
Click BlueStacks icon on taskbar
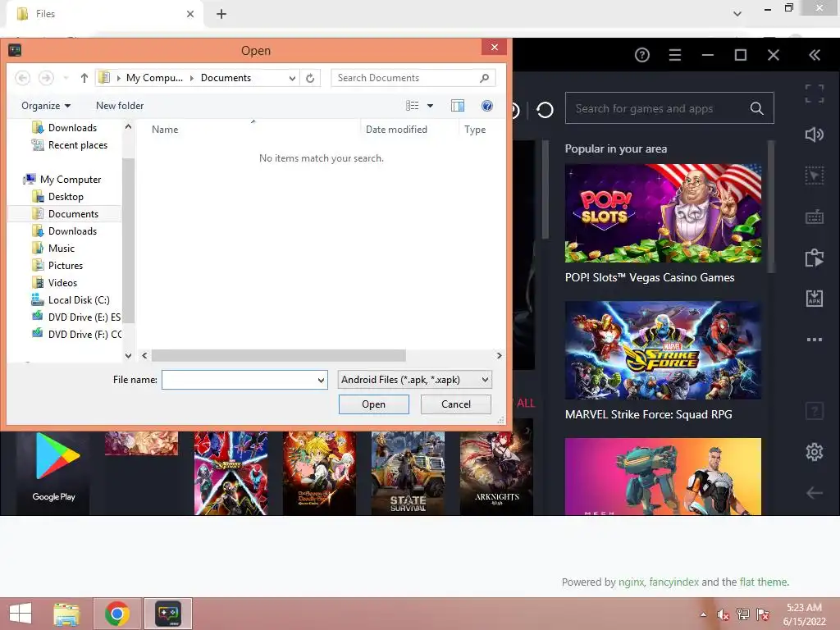point(168,614)
